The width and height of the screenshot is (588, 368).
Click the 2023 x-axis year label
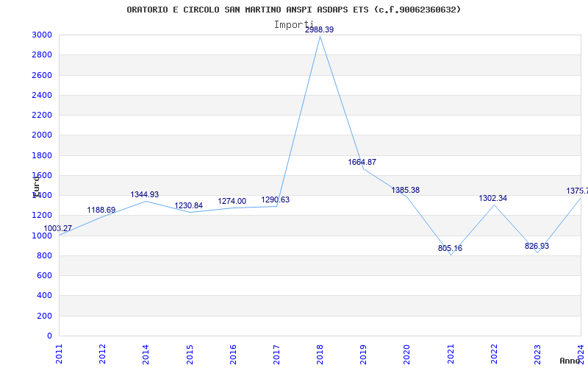click(x=538, y=354)
